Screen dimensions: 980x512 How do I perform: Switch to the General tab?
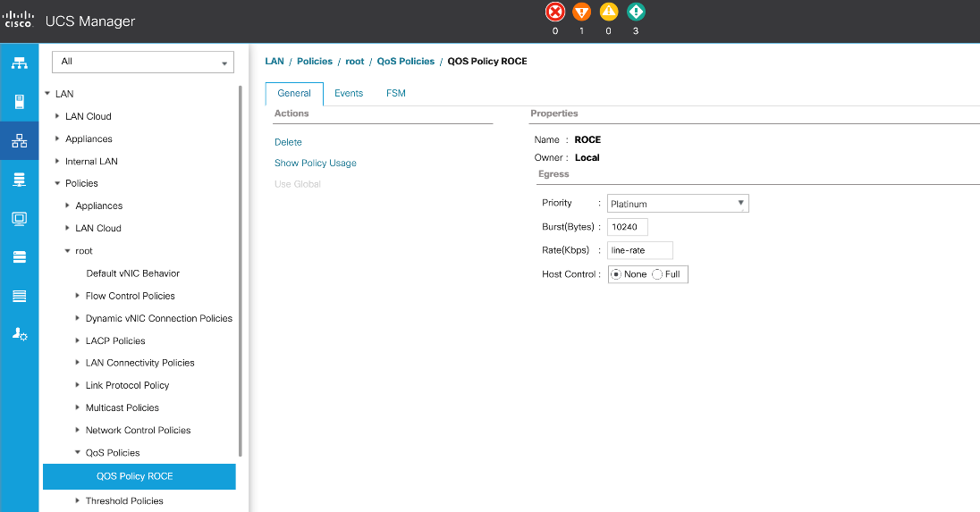click(x=294, y=93)
